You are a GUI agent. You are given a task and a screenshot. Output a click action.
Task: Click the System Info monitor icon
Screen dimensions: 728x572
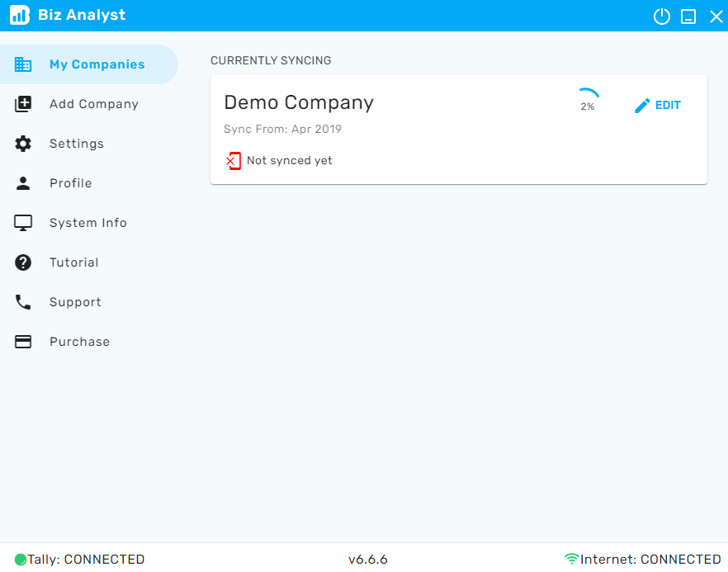click(23, 223)
